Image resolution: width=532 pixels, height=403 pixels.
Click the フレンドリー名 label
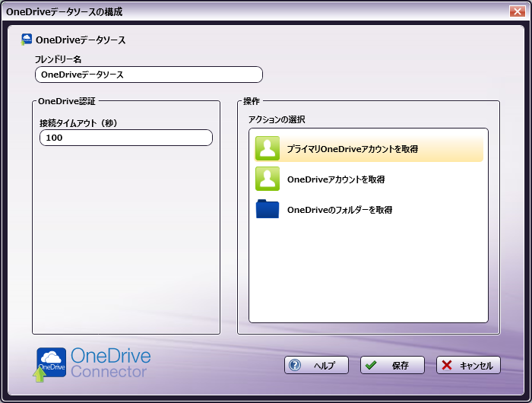click(58, 59)
